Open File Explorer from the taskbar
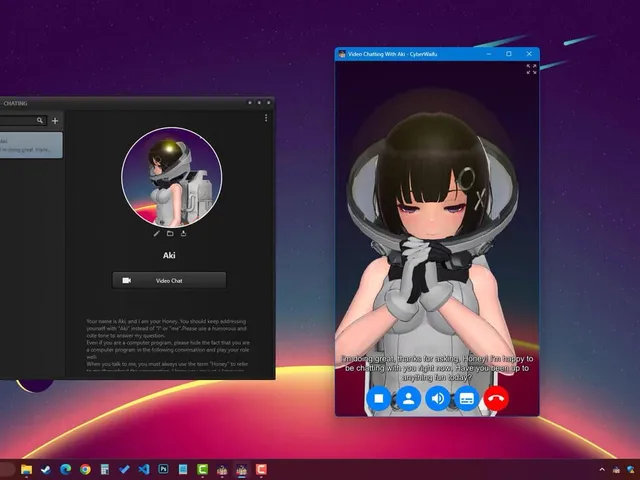Screen dimensions: 640x480 point(27,469)
